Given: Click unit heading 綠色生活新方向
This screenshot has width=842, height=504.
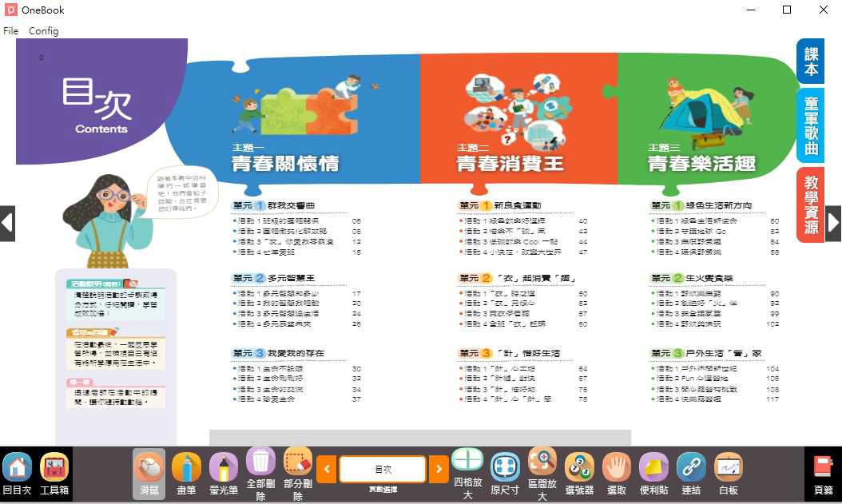Looking at the screenshot, I should click(x=718, y=205).
